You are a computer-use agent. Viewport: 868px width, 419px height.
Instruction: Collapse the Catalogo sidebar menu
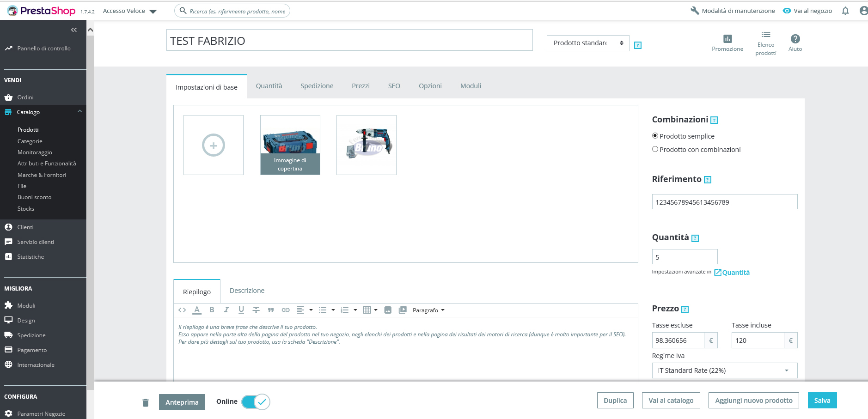(80, 112)
